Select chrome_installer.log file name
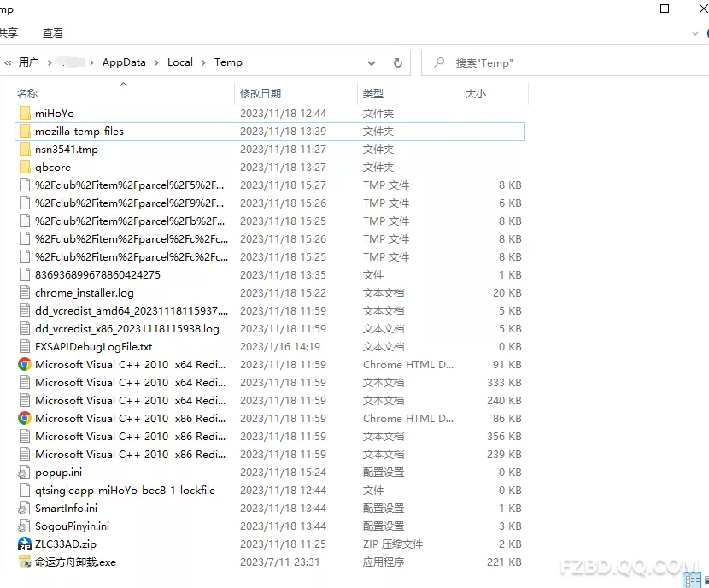 tap(85, 293)
